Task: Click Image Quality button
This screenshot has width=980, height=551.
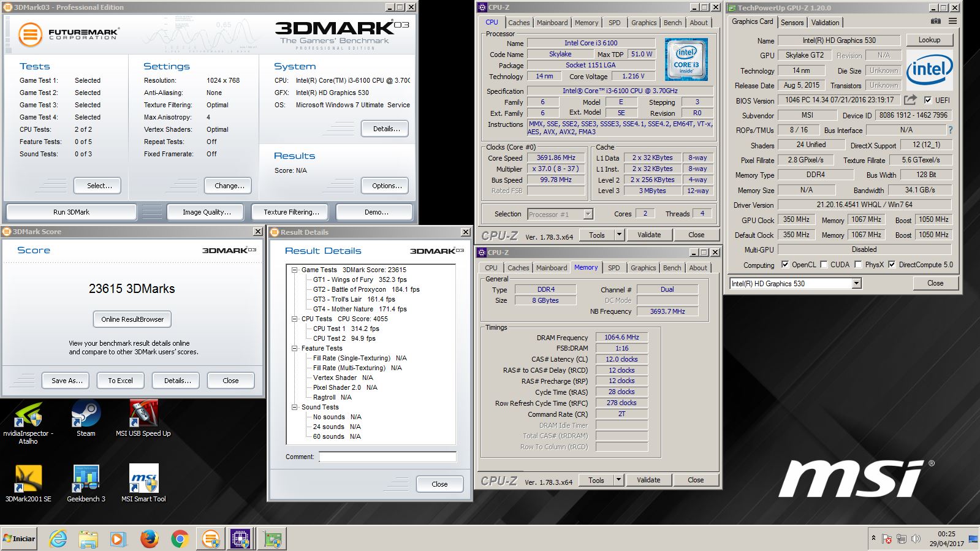Action: click(x=207, y=211)
